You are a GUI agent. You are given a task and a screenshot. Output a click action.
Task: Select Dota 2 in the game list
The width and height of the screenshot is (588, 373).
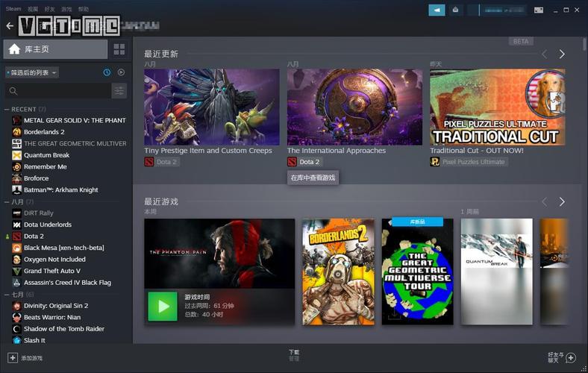point(34,236)
